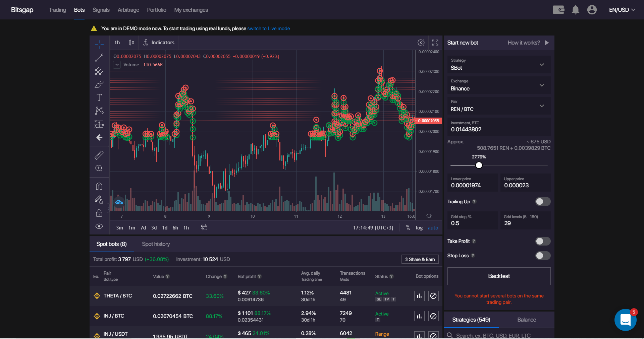This screenshot has height=339, width=644.
Task: Click the Backtest button
Action: pyautogui.click(x=499, y=276)
